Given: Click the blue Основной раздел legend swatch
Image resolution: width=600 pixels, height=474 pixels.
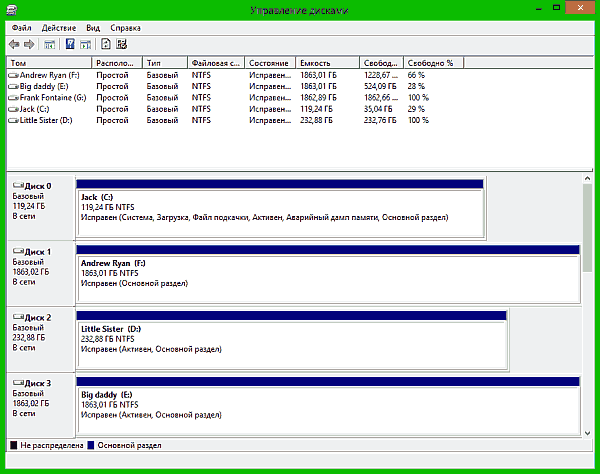Looking at the screenshot, I should tap(93, 445).
